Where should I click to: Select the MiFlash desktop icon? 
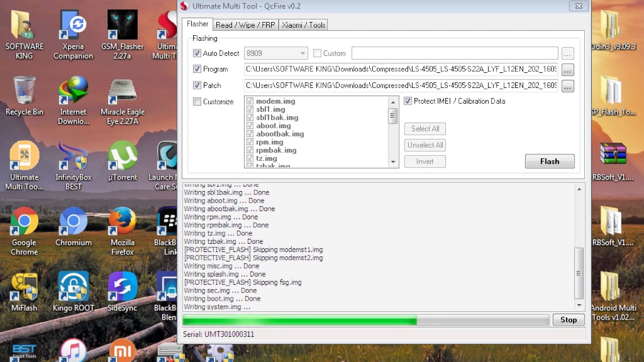coord(24,291)
